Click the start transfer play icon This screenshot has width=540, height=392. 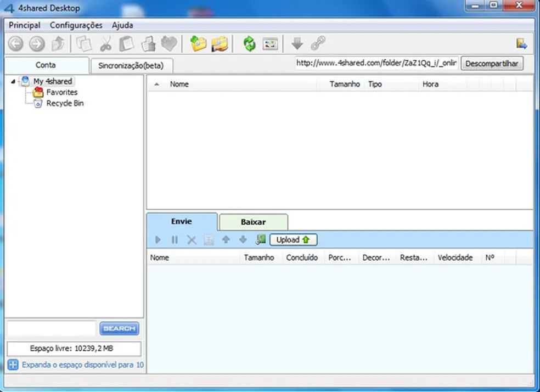(158, 239)
